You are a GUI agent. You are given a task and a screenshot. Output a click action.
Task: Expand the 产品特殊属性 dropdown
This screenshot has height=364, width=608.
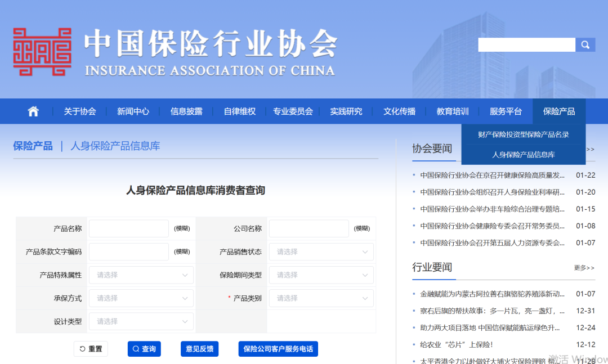click(x=141, y=275)
